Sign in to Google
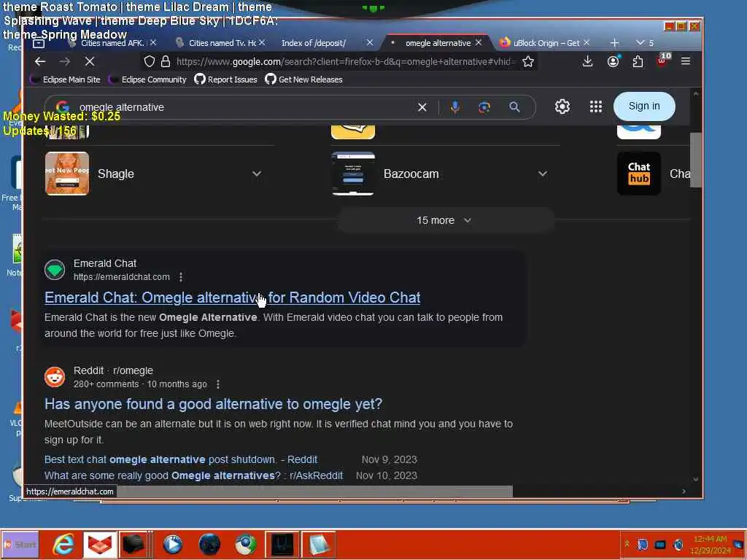 coord(644,106)
